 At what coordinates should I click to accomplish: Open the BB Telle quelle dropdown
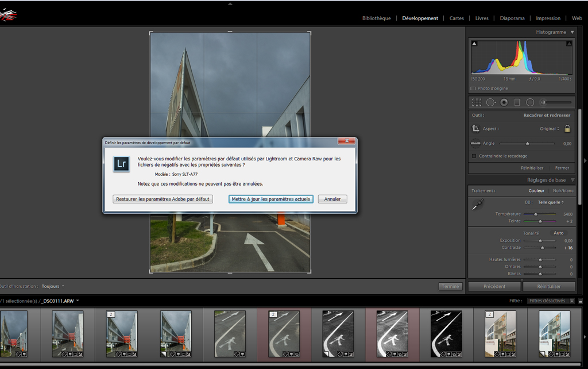coord(551,202)
